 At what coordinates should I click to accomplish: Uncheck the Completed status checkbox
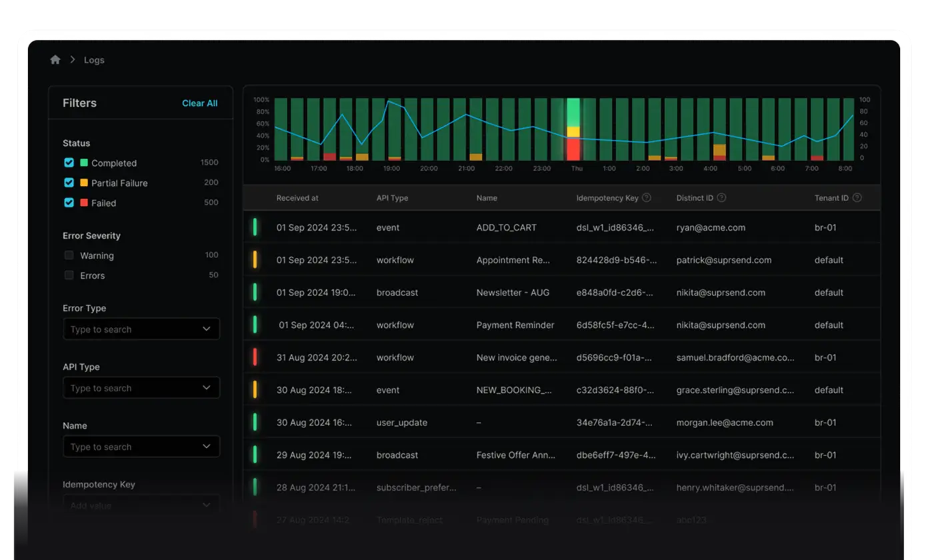[x=69, y=163]
